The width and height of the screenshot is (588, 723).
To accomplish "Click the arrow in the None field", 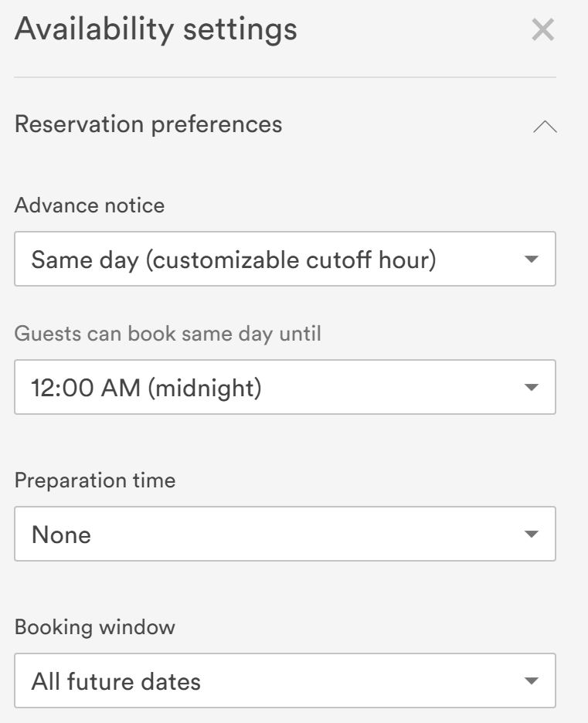I will [x=531, y=534].
